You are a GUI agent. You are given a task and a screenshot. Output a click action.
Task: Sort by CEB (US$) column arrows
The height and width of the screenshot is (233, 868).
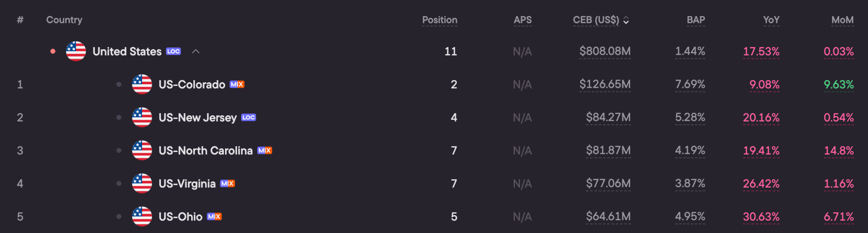tap(626, 20)
